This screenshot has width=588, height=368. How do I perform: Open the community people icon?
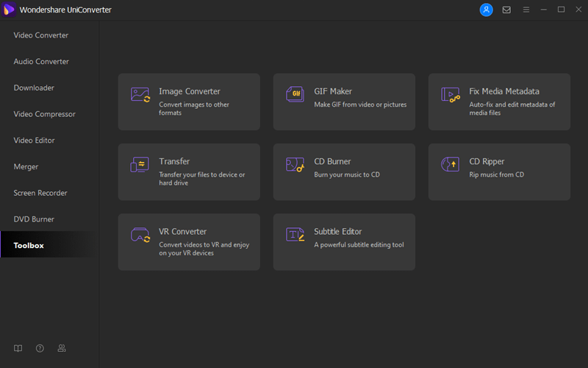pyautogui.click(x=62, y=348)
